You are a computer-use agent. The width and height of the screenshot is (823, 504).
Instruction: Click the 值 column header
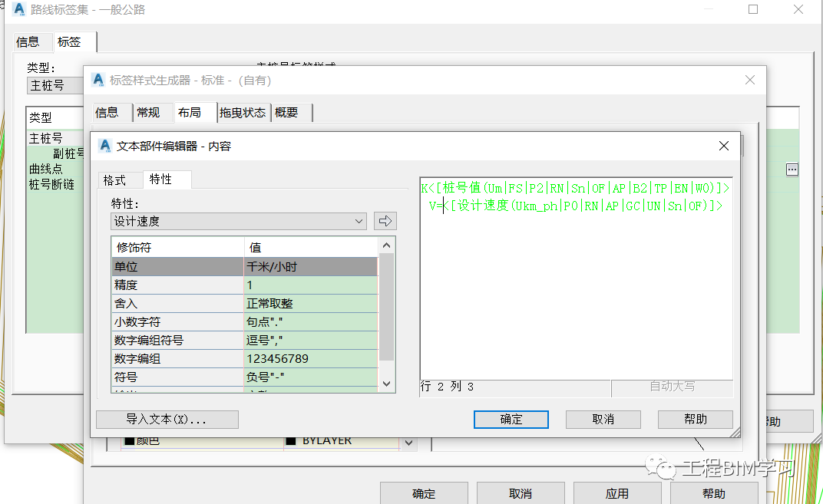coord(311,247)
